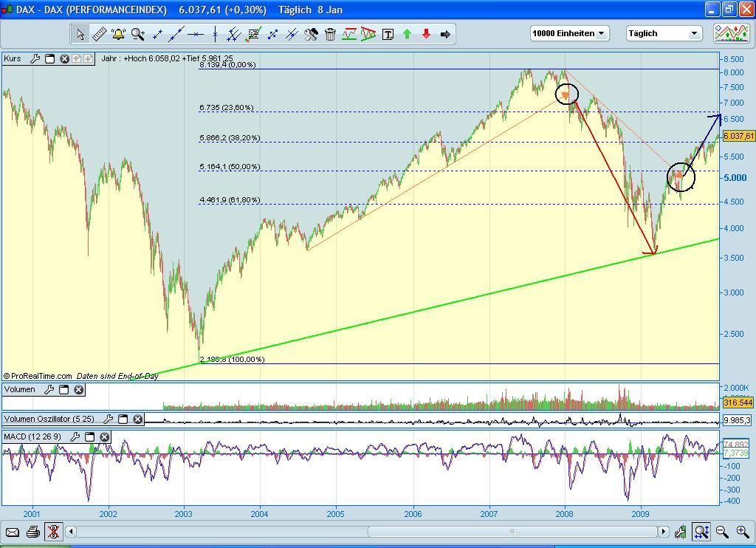Select the pointer selection tool
Image resolution: width=756 pixels, height=548 pixels.
(80, 33)
